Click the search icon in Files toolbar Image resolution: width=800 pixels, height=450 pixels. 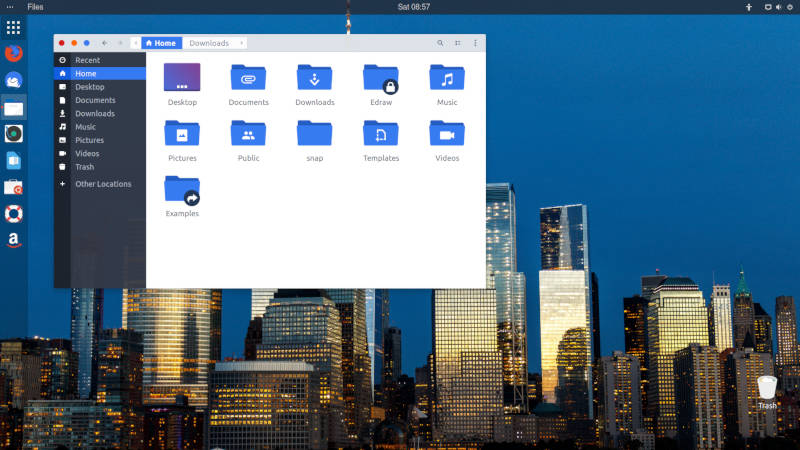pyautogui.click(x=440, y=43)
